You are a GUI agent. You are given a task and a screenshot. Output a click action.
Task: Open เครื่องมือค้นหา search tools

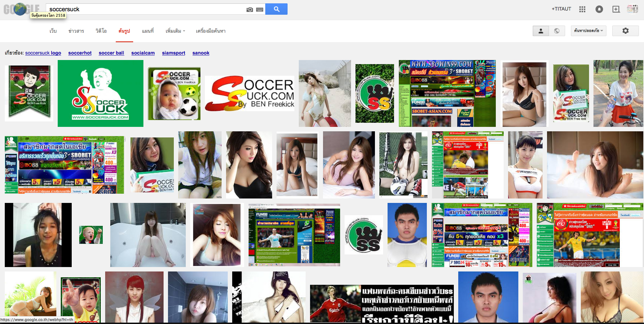pyautogui.click(x=211, y=31)
